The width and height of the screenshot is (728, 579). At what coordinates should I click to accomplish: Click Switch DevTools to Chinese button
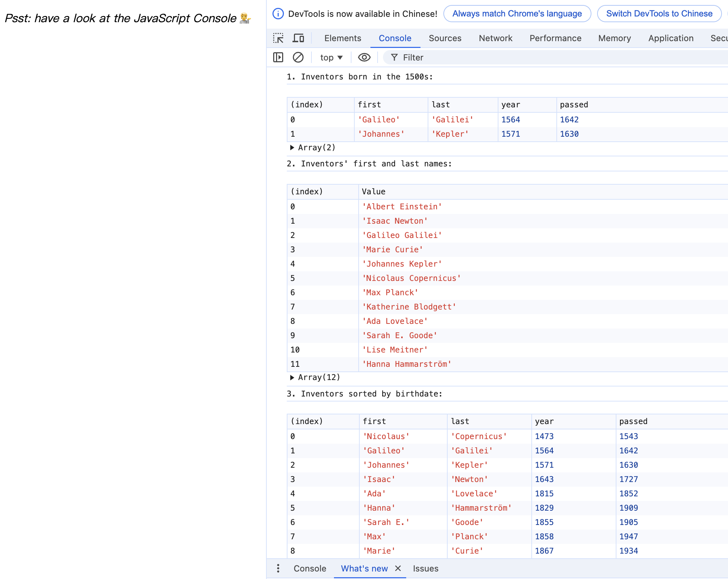tap(659, 14)
